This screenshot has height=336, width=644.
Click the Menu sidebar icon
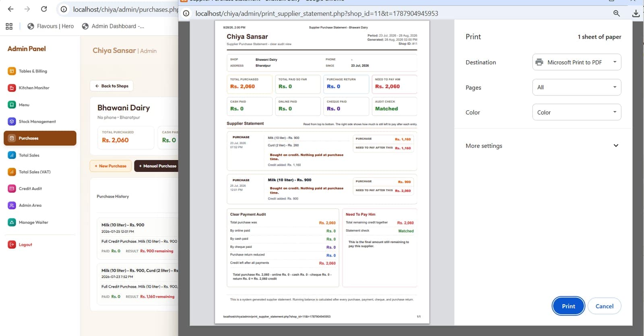click(12, 105)
